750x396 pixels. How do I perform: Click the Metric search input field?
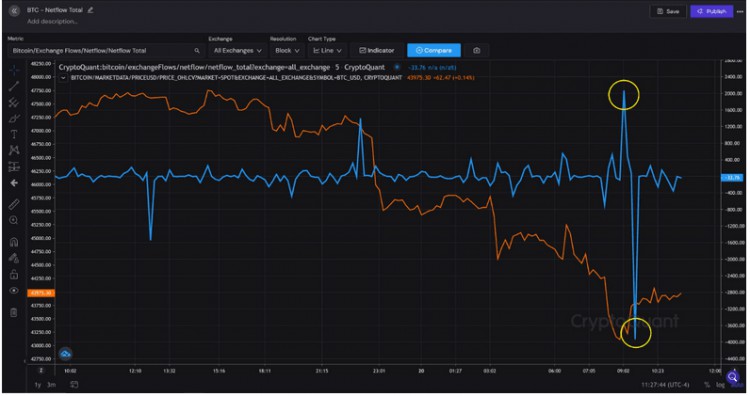(x=106, y=50)
